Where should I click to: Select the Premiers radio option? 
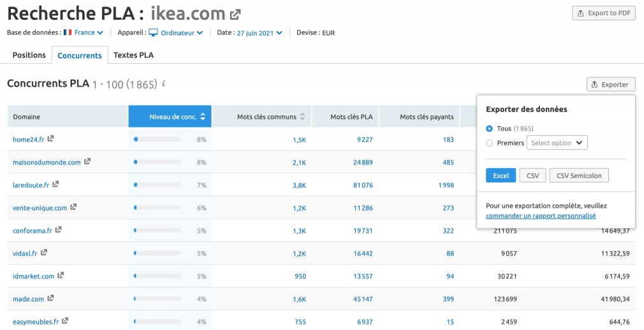[x=489, y=143]
